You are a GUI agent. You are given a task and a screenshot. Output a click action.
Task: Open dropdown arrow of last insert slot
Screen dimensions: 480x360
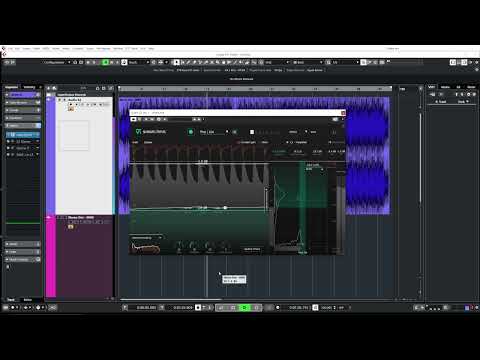[37, 155]
